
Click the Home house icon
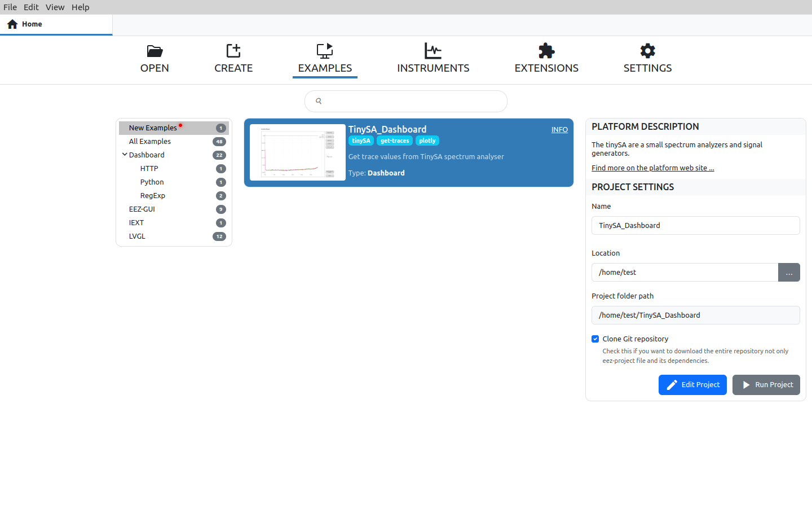pos(12,24)
